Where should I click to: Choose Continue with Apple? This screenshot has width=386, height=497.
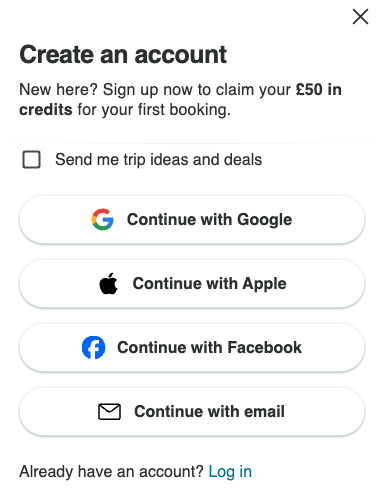[x=192, y=284]
